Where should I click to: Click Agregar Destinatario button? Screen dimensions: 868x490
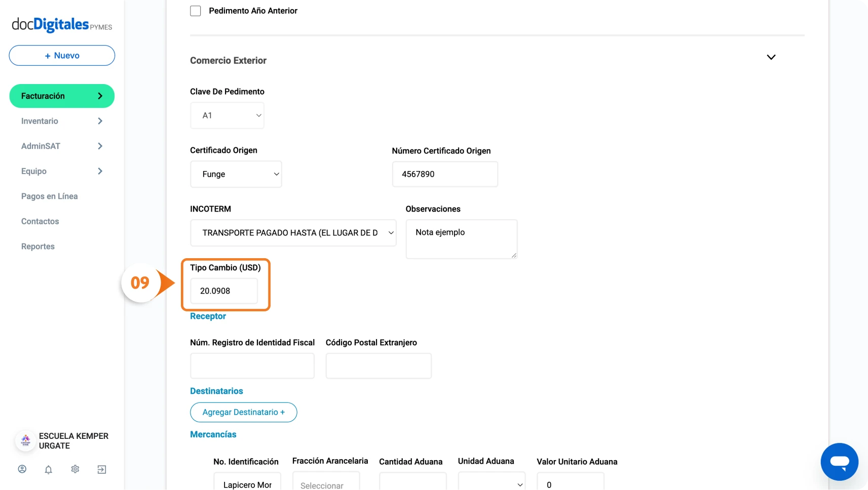244,413
